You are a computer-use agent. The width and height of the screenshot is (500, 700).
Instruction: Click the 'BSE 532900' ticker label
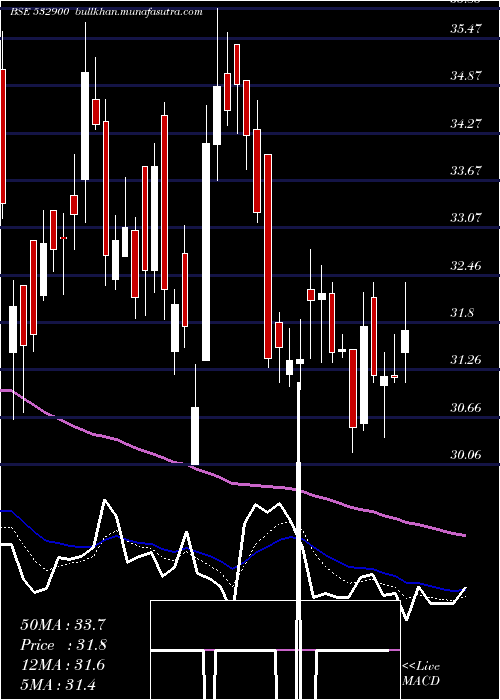(39, 12)
